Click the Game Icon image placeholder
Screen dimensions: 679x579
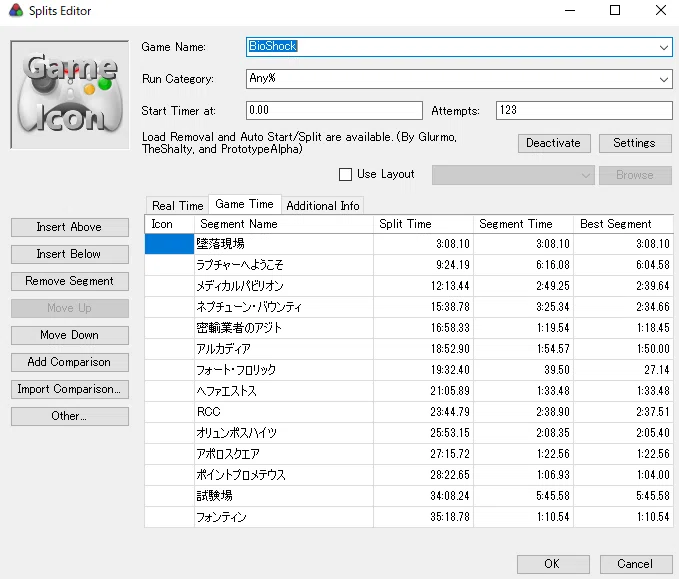point(70,95)
